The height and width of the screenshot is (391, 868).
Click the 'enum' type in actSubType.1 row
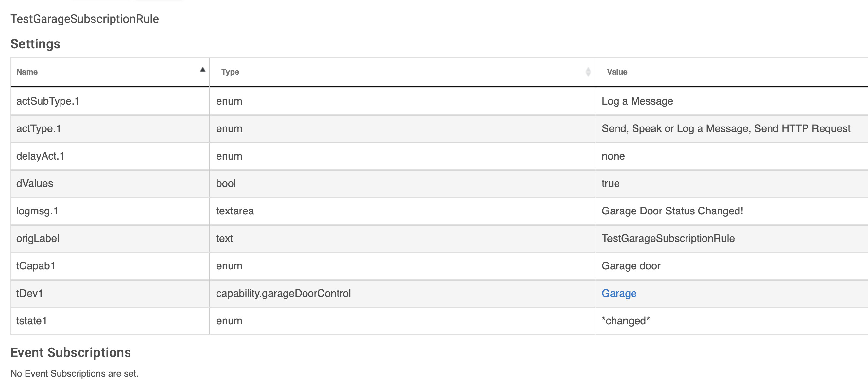(x=229, y=101)
